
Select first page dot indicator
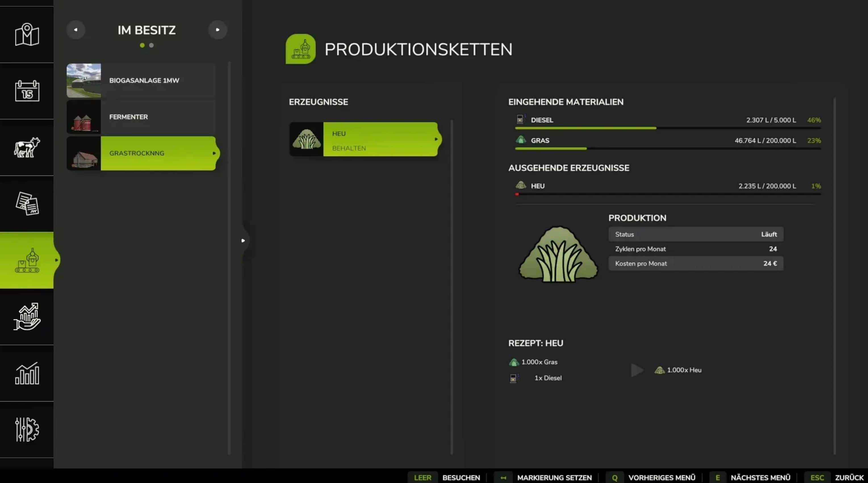click(142, 45)
